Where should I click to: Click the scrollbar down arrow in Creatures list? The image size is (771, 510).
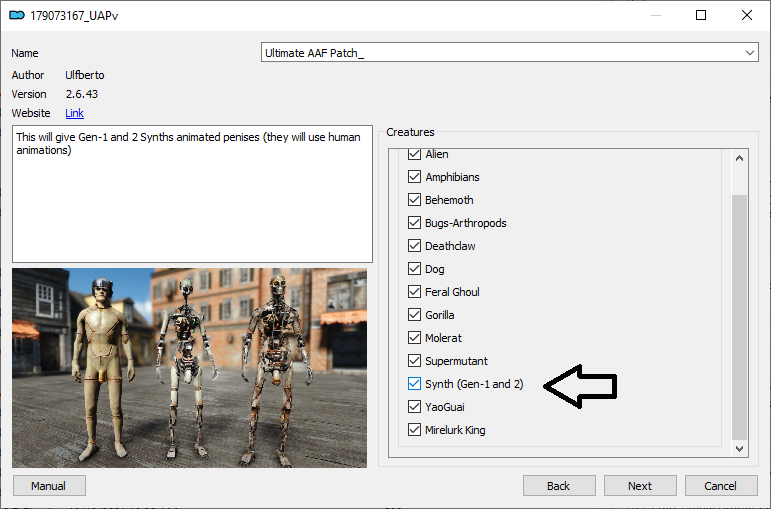[x=739, y=448]
